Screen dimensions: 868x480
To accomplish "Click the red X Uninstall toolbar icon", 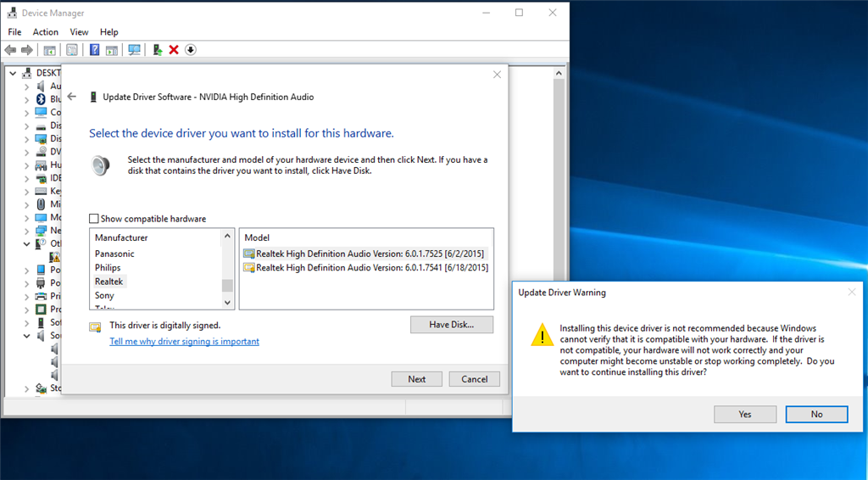I will point(174,50).
